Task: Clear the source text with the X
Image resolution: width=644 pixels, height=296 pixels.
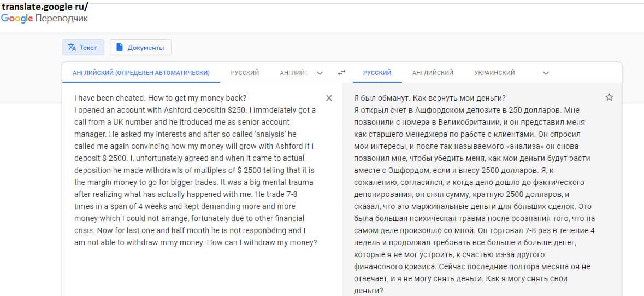Action: [x=329, y=98]
